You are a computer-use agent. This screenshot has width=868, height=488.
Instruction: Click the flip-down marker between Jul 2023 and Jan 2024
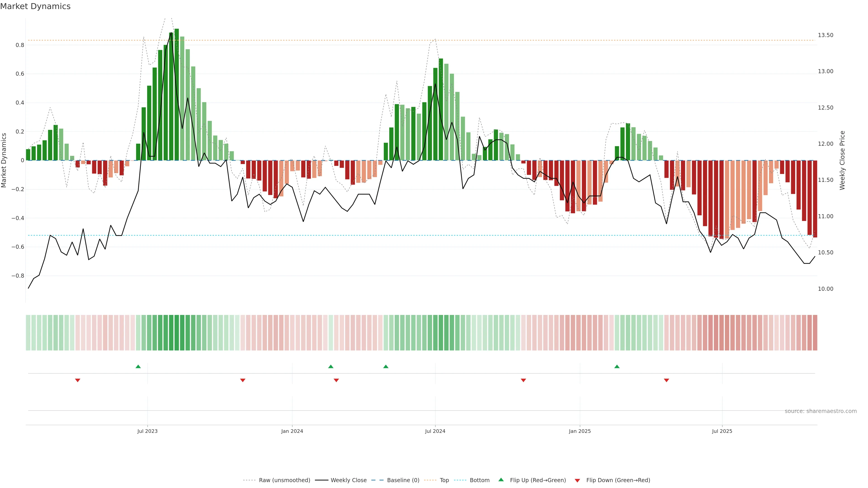click(x=243, y=380)
